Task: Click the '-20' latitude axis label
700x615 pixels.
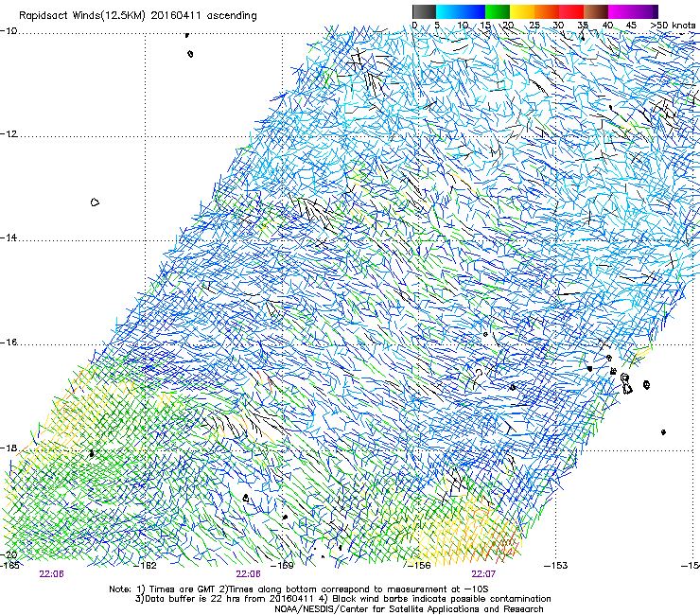Action: coord(9,555)
